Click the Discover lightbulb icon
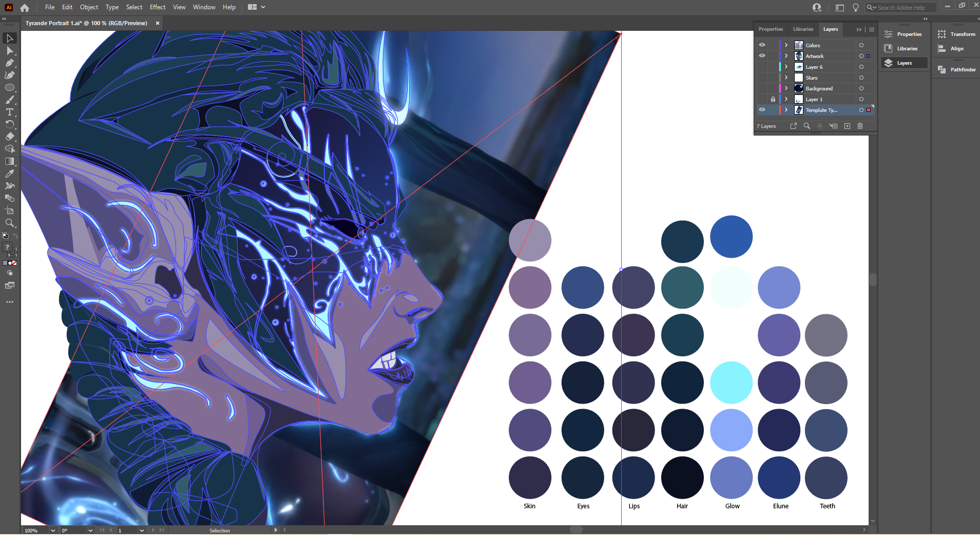The height and width of the screenshot is (535, 980). [856, 8]
